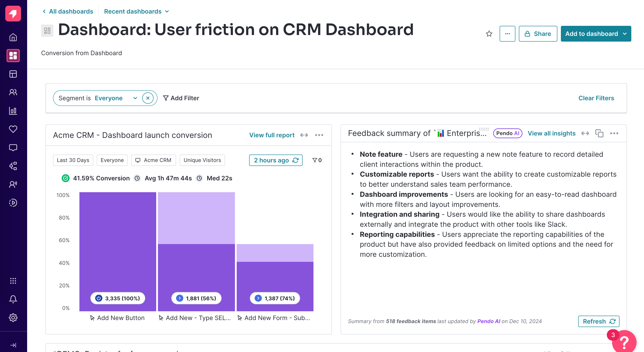Go back to All dashboards
644x352 pixels.
tap(68, 11)
